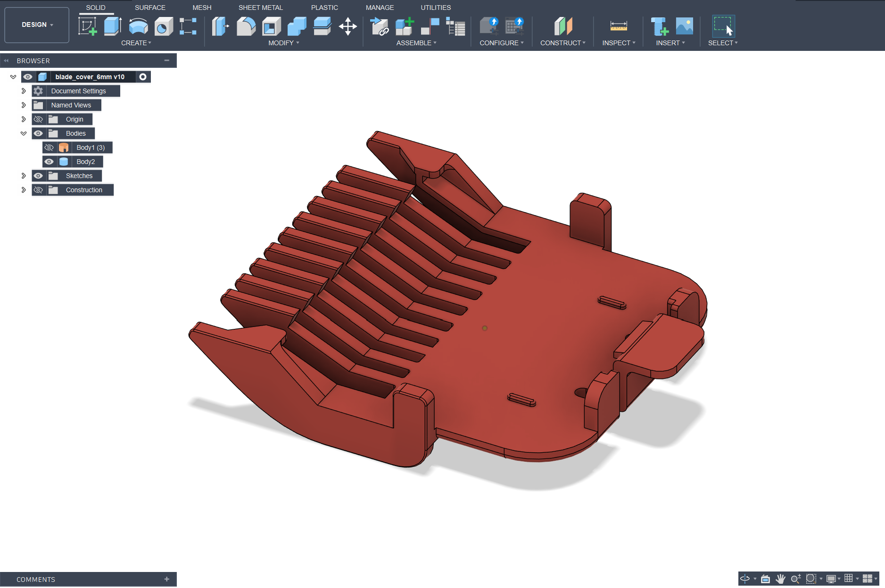Open the DESIGN workspace dropdown
885x588 pixels.
pos(37,24)
